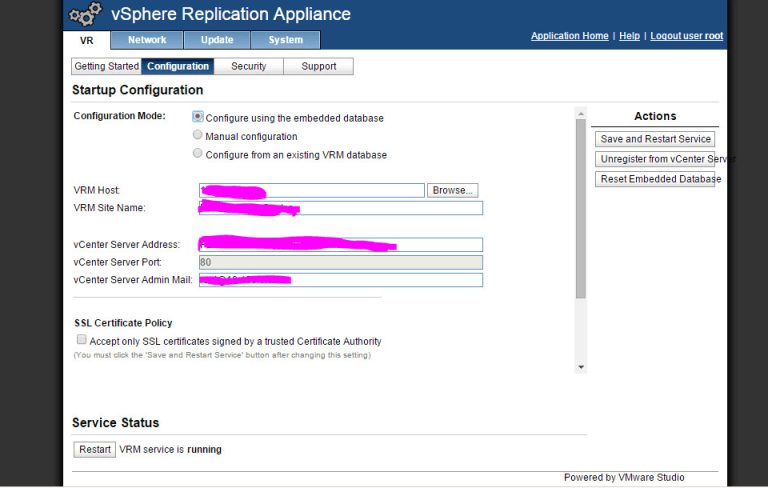Open the Application Home link
768x488 pixels.
click(x=569, y=36)
